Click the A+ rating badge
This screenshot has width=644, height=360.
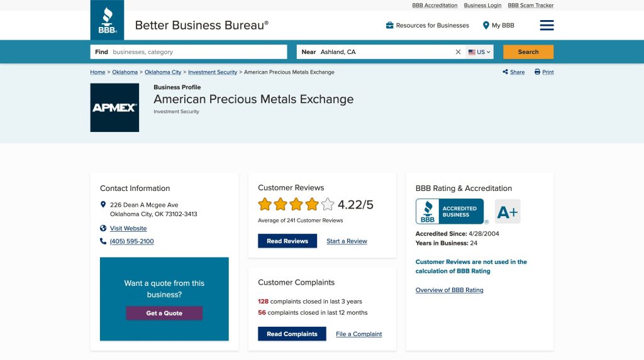click(508, 212)
